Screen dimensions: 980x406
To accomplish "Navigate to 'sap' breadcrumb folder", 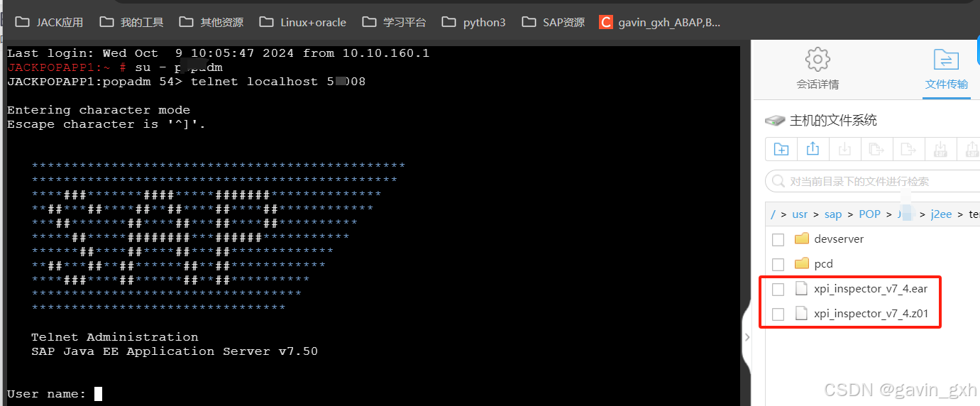I will click(833, 214).
